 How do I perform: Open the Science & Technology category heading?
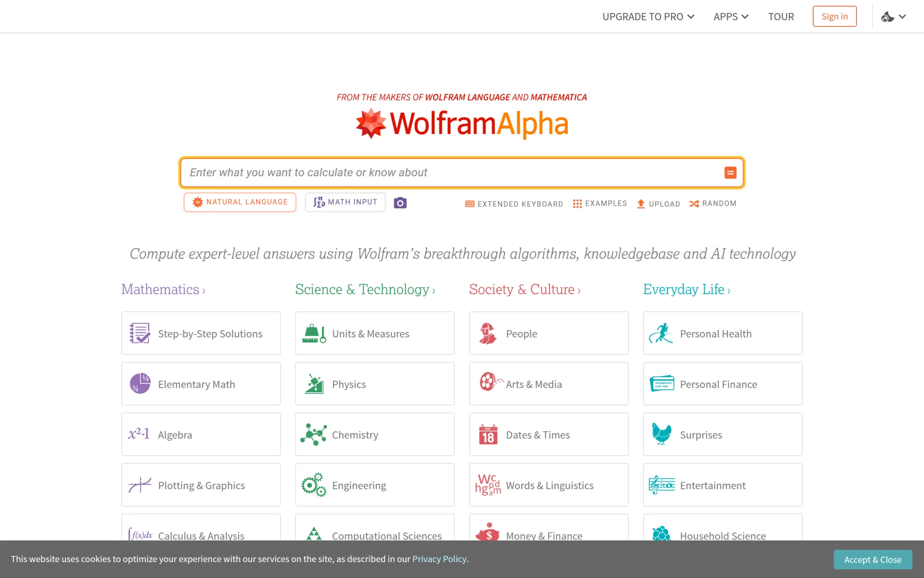[365, 289]
